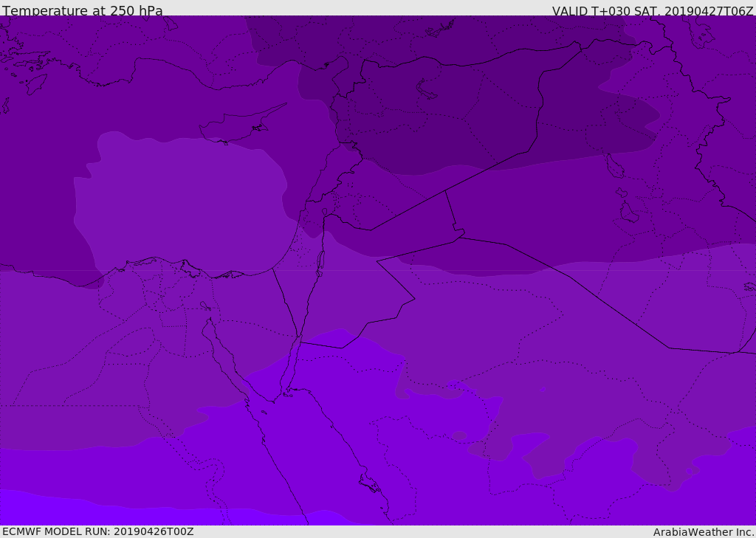Click the Sea of Galilee outline
Viewport: 756px width, 538px height.
coord(325,212)
